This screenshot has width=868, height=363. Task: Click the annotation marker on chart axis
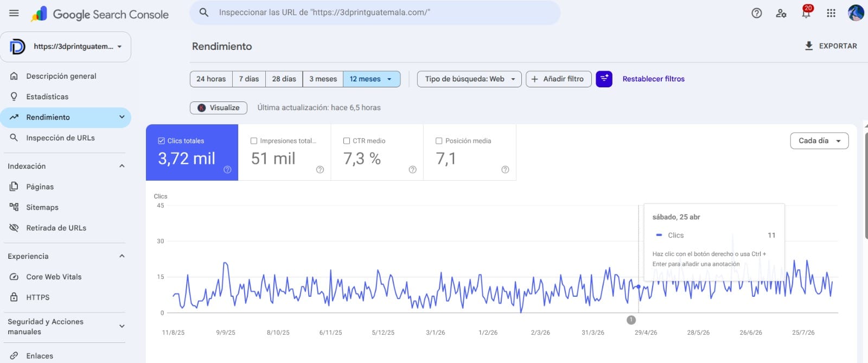coord(631,320)
